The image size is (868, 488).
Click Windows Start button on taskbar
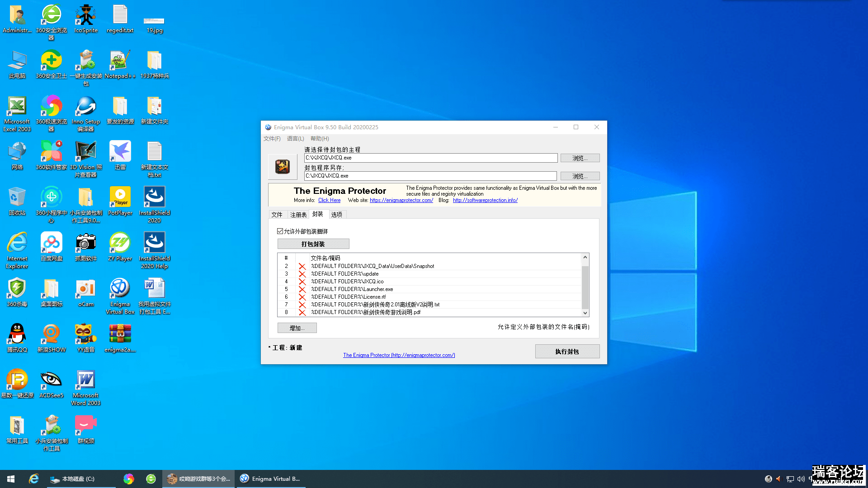(11, 479)
